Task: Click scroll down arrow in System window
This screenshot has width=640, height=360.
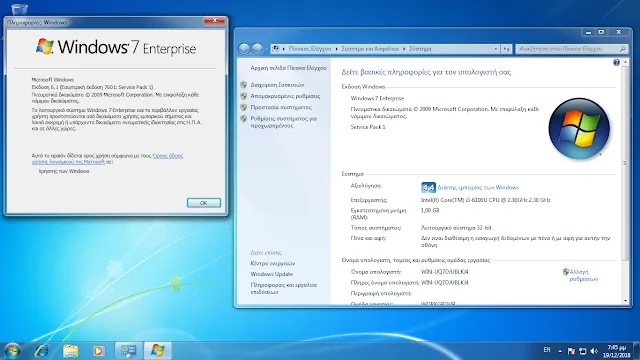Action: click(626, 301)
